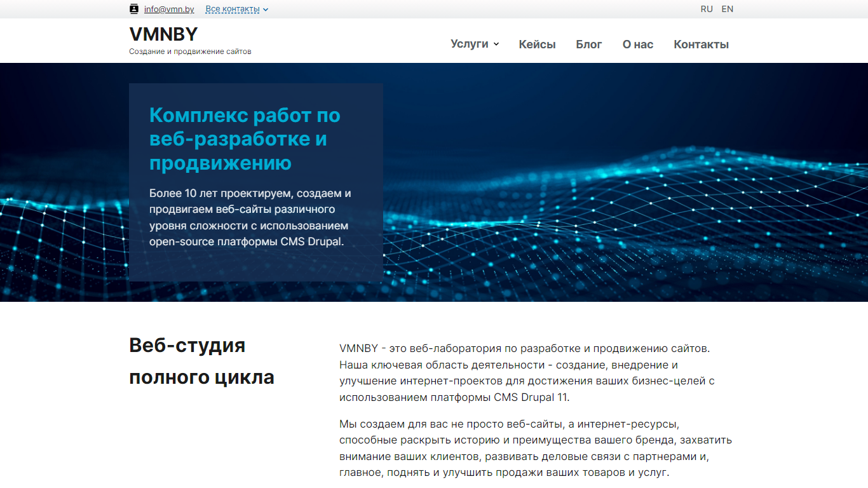Switch site language to RU
868x488 pixels.
click(x=707, y=9)
